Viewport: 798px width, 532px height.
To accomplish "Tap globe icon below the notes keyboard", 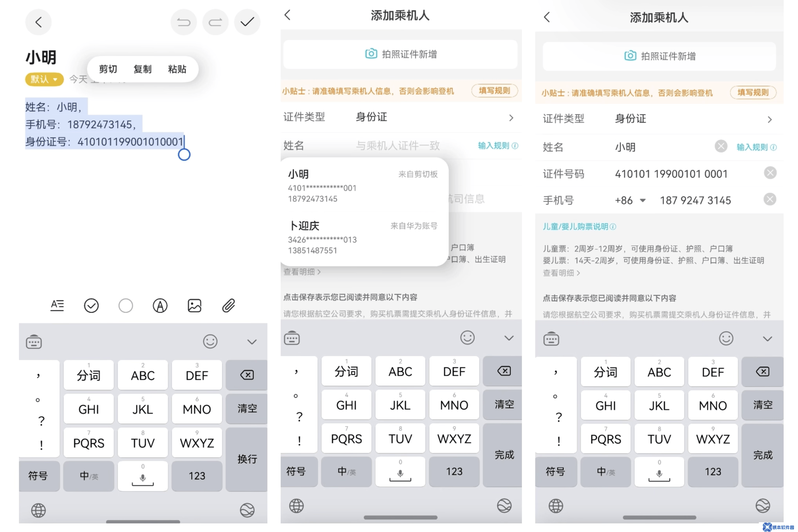I will tap(38, 510).
